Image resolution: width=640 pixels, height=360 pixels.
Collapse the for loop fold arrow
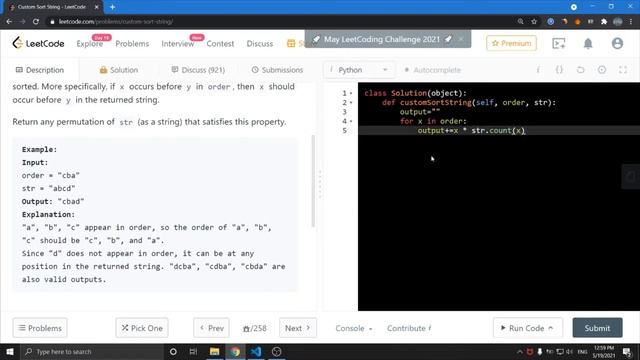351,121
